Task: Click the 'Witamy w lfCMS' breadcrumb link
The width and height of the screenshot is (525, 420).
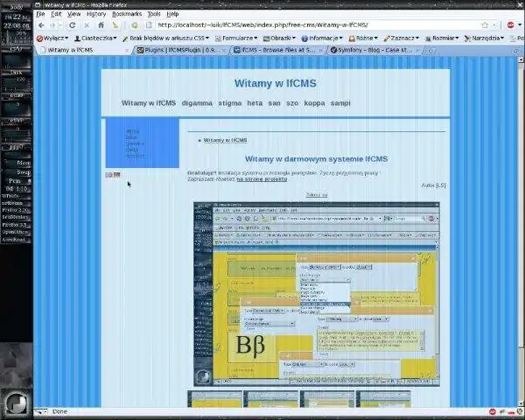Action: coord(226,140)
